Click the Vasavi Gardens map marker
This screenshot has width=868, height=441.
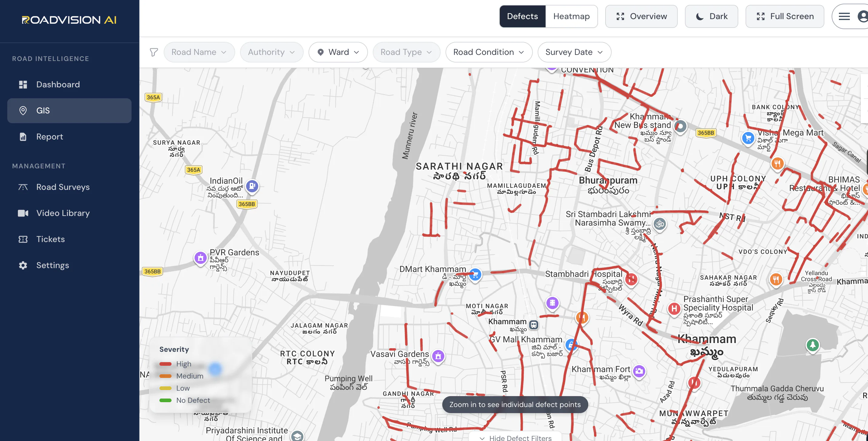click(x=438, y=356)
